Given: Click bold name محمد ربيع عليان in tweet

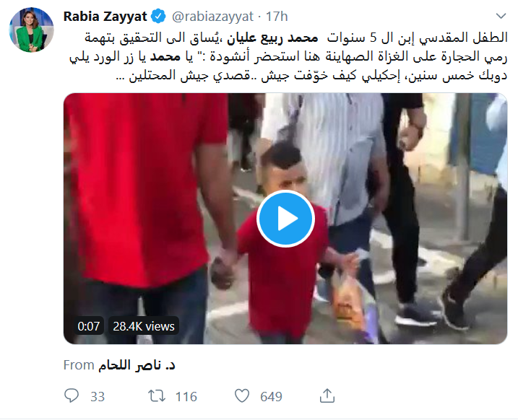Looking at the screenshot, I should 272,38.
